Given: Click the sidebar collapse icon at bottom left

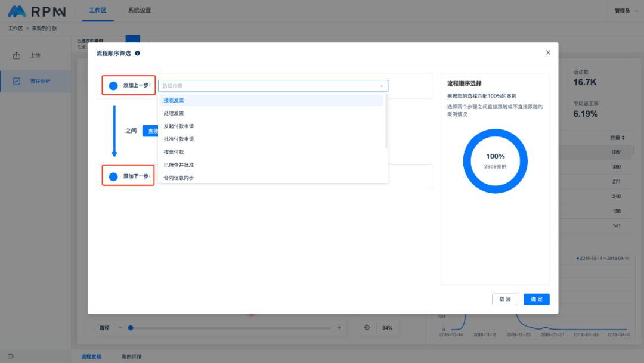Looking at the screenshot, I should (x=11, y=356).
